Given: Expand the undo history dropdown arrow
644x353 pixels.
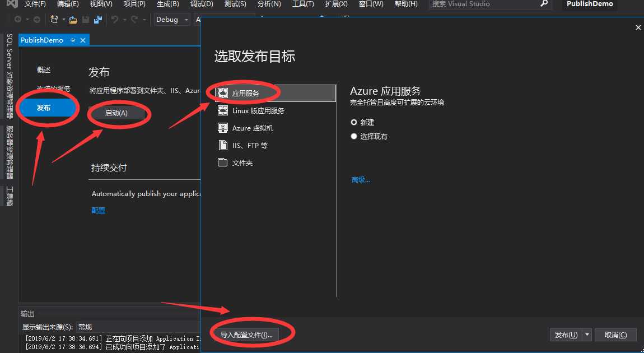Looking at the screenshot, I should [124, 19].
